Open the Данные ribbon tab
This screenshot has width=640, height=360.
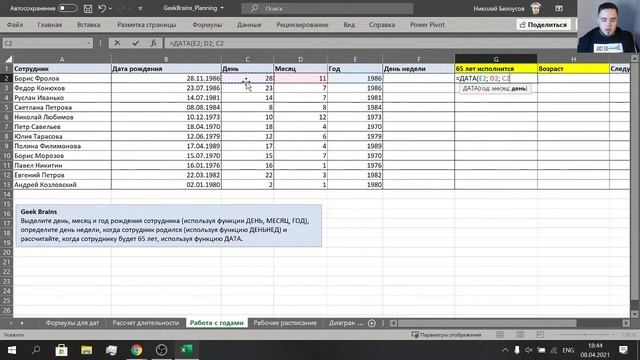click(249, 25)
